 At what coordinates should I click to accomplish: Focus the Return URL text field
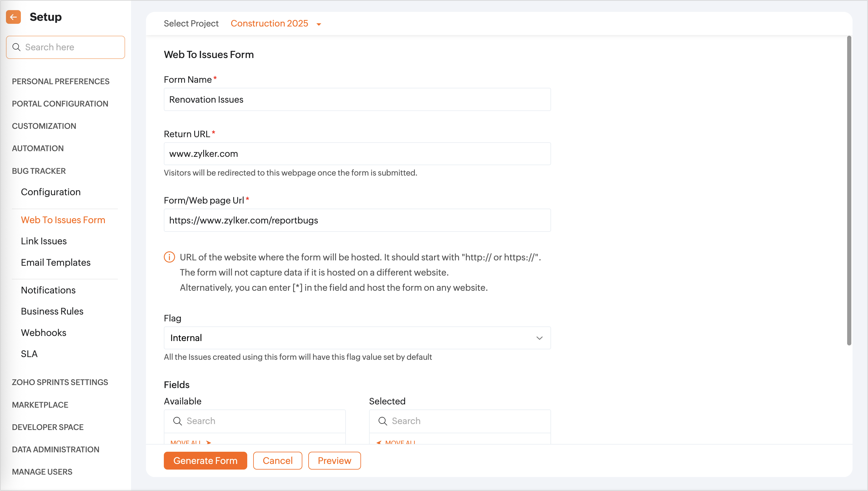(x=357, y=154)
